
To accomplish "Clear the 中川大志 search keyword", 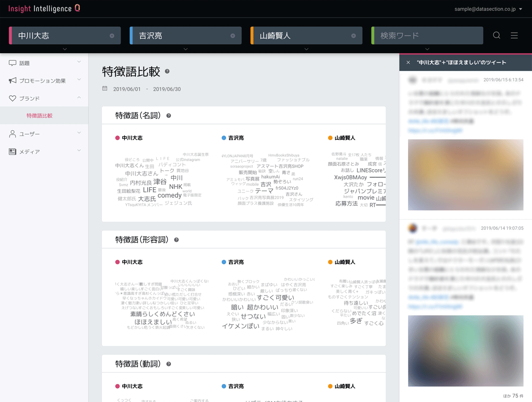I will [x=112, y=36].
